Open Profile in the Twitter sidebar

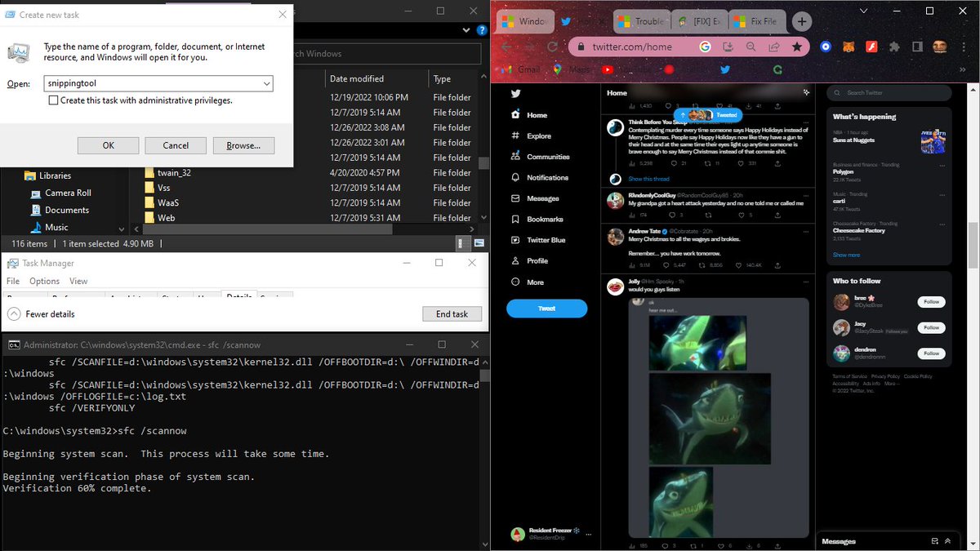[x=529, y=260]
